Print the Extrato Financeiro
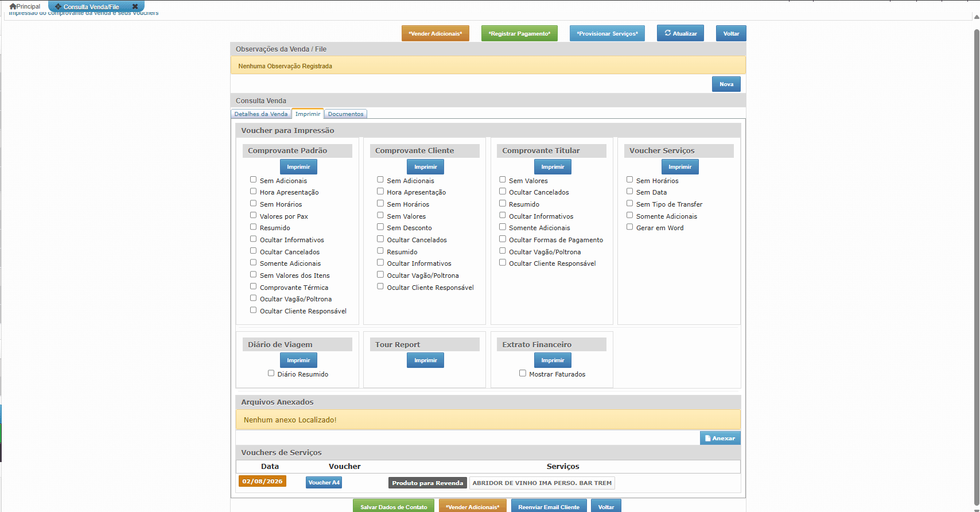This screenshot has width=980, height=512. coord(553,360)
